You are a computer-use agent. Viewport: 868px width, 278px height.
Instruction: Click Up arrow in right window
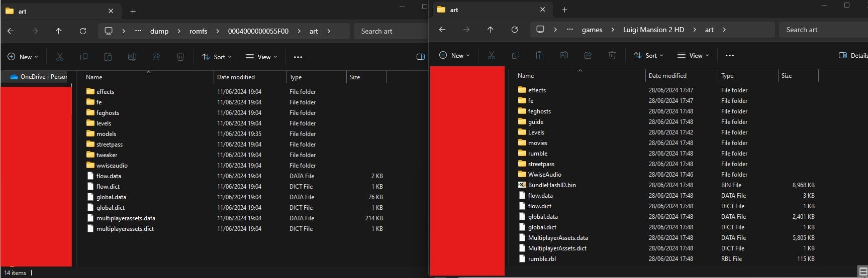490,30
